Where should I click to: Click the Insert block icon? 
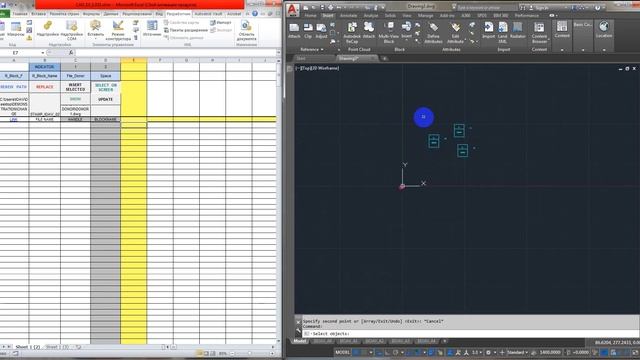(x=407, y=28)
